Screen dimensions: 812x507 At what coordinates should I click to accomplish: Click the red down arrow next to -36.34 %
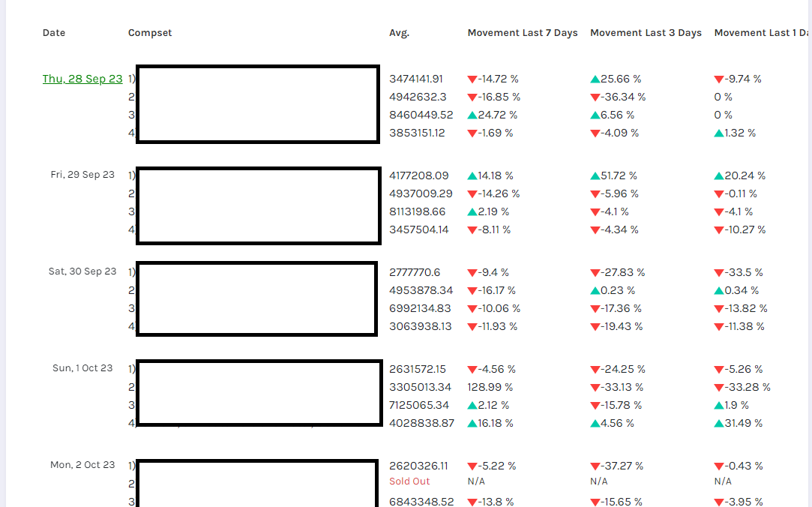595,97
